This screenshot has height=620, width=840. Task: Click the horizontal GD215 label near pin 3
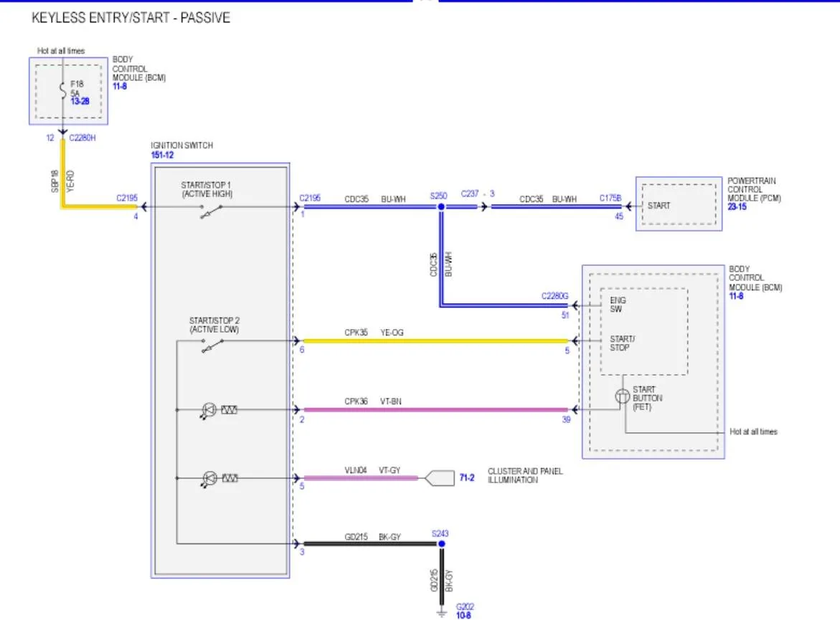coord(356,537)
